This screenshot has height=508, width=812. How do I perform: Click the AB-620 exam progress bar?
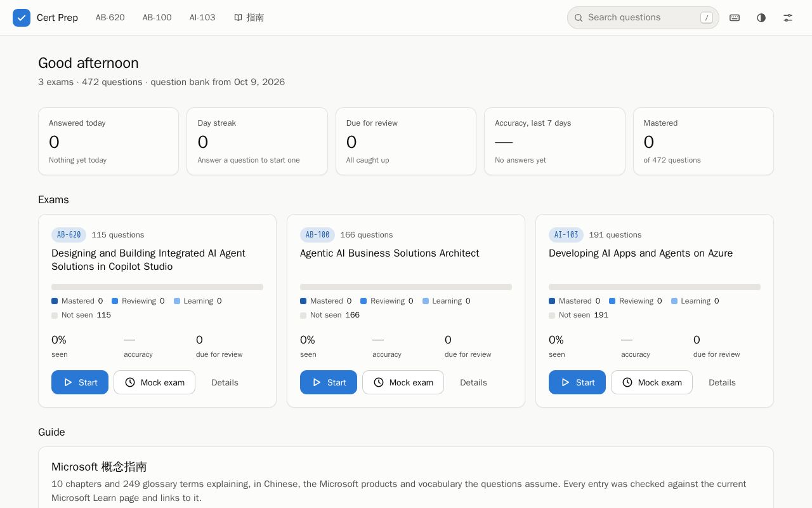coord(157,287)
